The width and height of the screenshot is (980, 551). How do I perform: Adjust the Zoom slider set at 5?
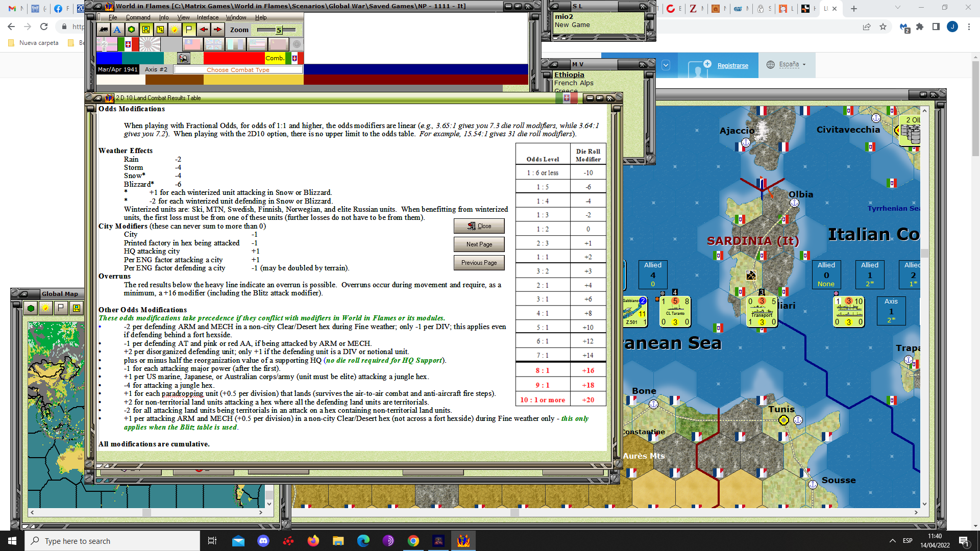click(x=279, y=30)
